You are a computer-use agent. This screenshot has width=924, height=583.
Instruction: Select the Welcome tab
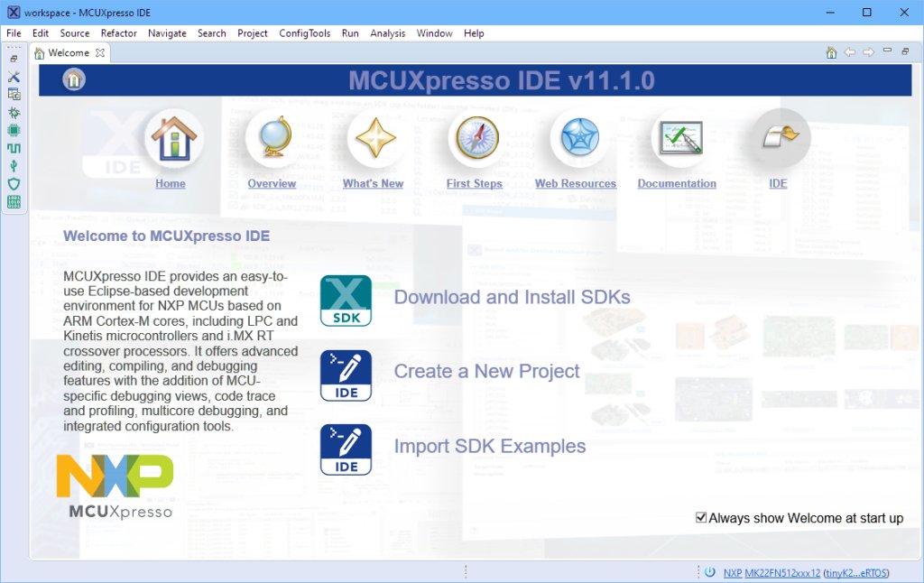pos(69,52)
